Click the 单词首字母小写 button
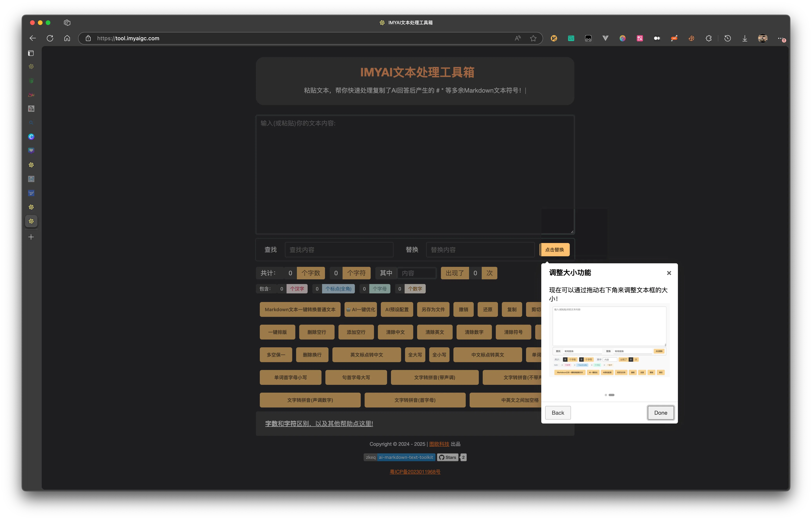This screenshot has width=812, height=520. 290,377
